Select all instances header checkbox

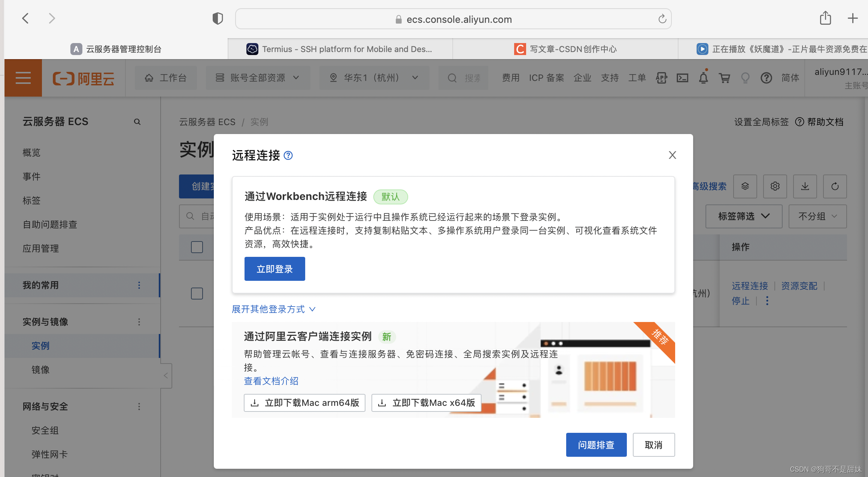(197, 247)
